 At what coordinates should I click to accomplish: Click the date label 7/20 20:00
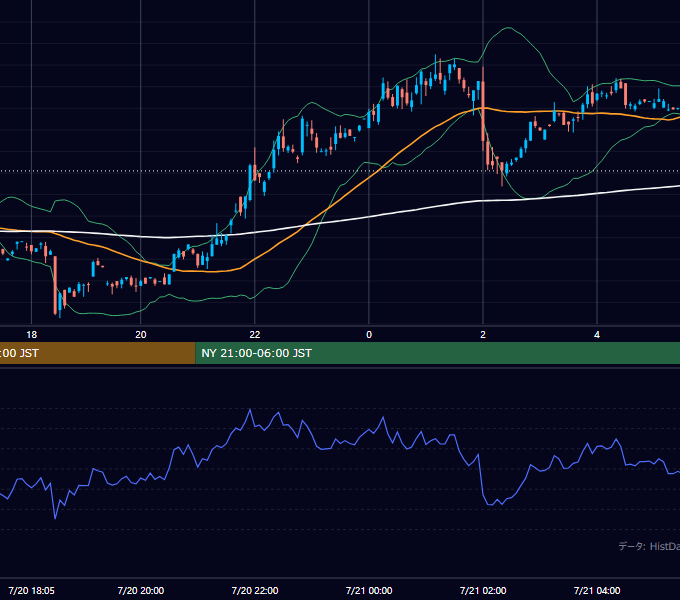(x=141, y=590)
